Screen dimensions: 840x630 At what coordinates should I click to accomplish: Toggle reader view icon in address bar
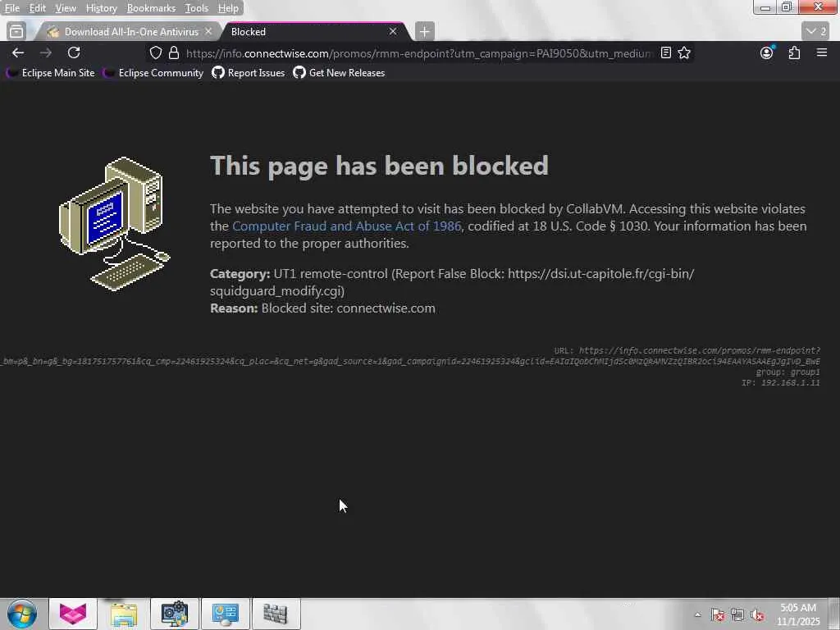tap(666, 52)
